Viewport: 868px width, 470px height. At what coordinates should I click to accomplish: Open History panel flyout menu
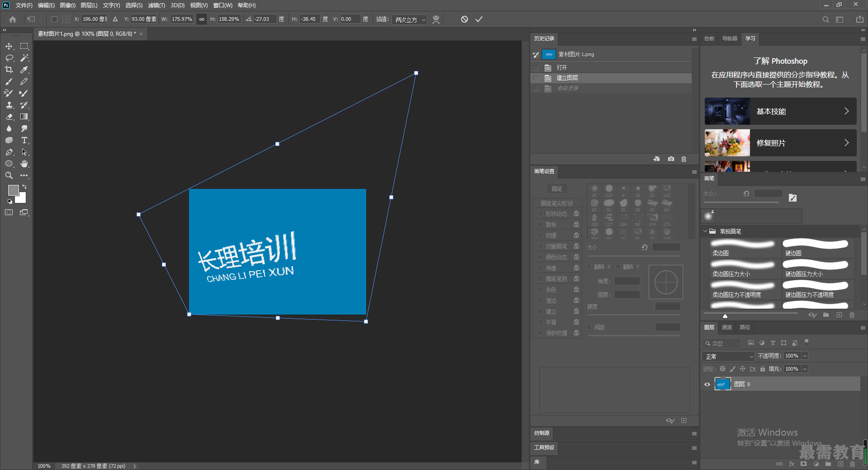click(694, 39)
